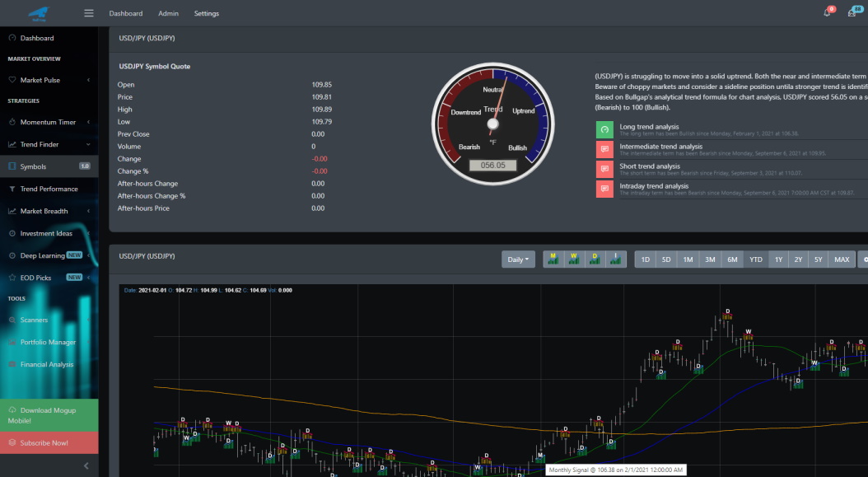This screenshot has height=477, width=868.
Task: Open the Dashboard top menu
Action: point(126,13)
